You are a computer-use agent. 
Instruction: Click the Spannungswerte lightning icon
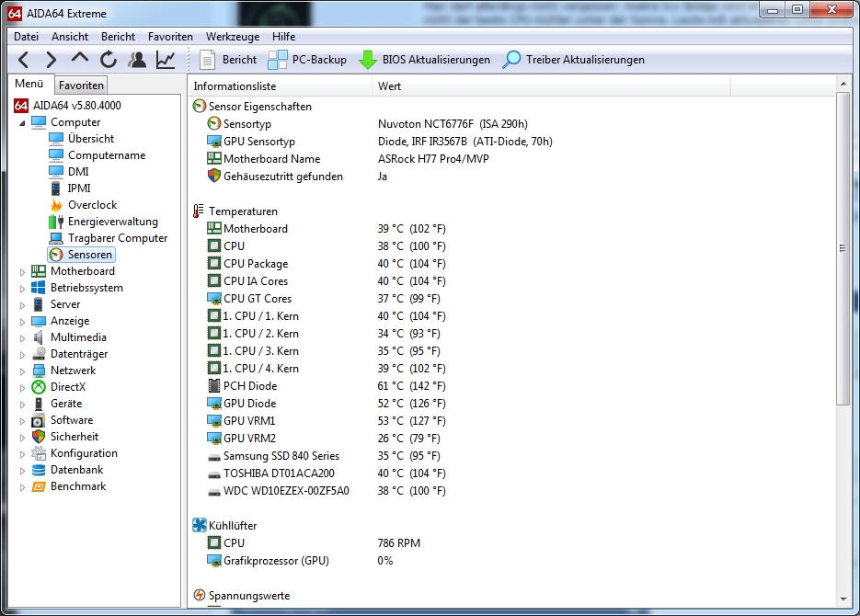click(200, 595)
